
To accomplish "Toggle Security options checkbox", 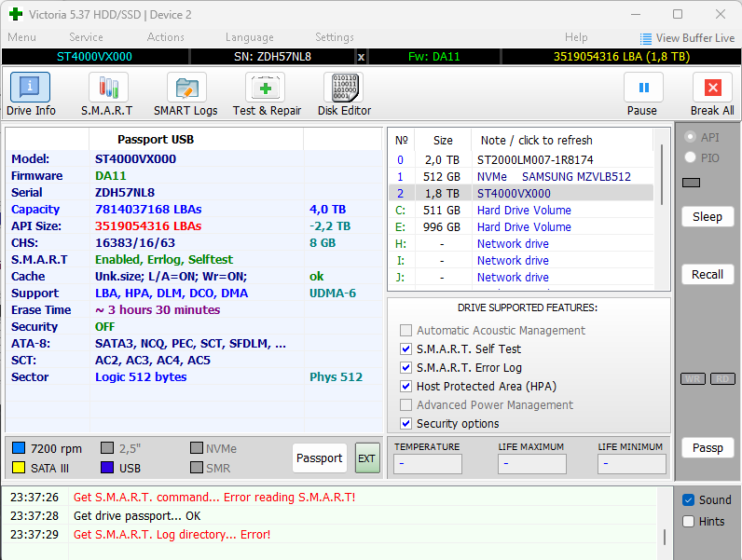I will [405, 423].
